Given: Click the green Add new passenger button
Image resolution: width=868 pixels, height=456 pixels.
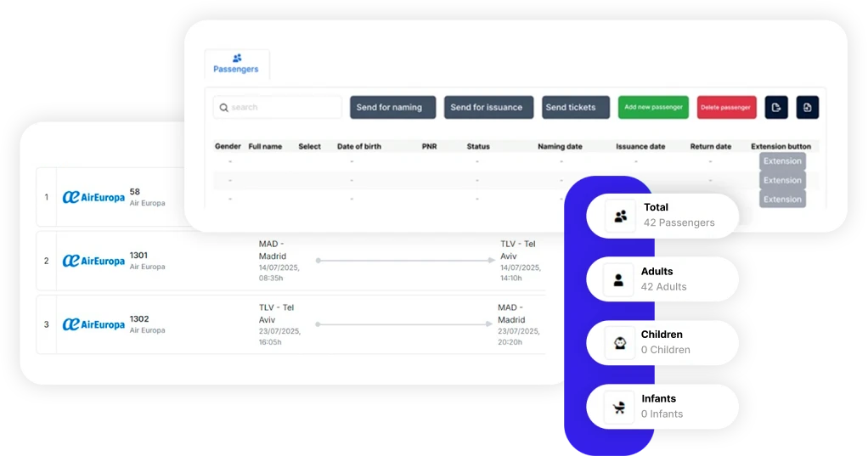Looking at the screenshot, I should click(x=653, y=107).
